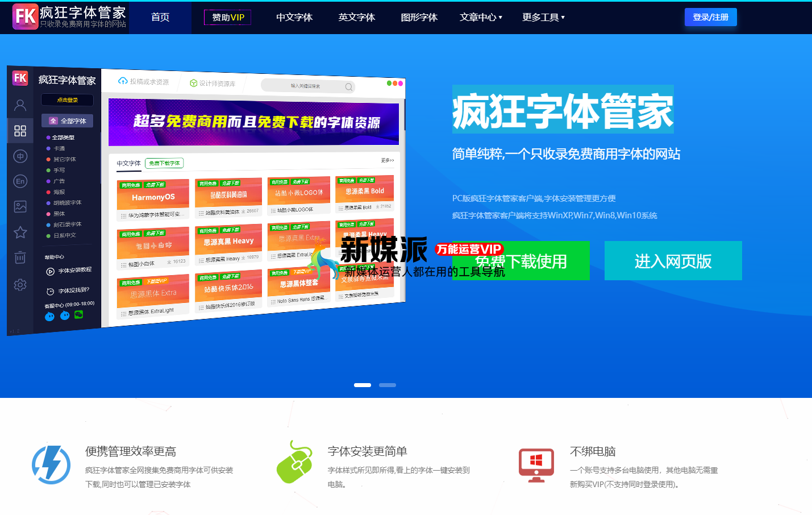This screenshot has height=515, width=812.
Task: Open the 思源黑体整套 font card
Action: pyautogui.click(x=299, y=286)
